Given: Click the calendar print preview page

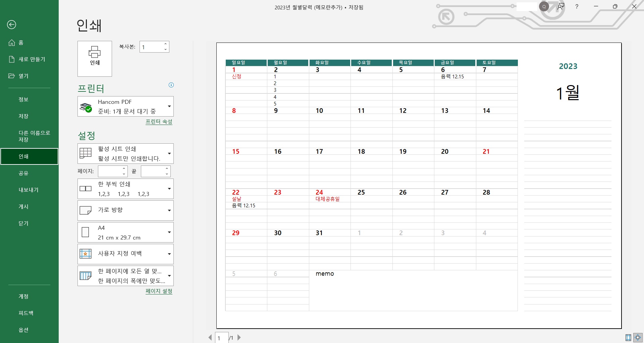Looking at the screenshot, I should click(x=419, y=186).
